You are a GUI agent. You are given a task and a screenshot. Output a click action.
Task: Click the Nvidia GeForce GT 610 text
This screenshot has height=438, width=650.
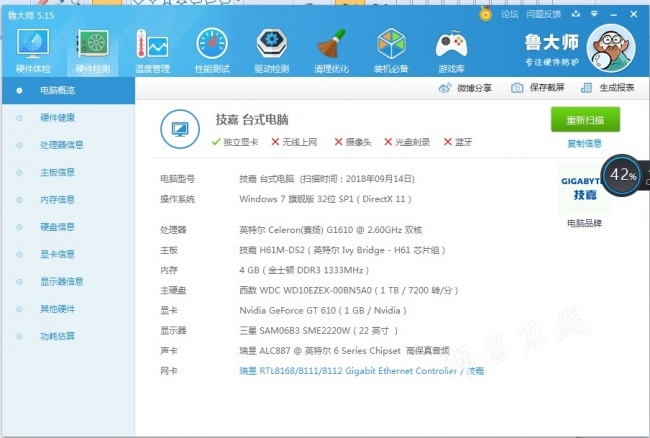point(323,310)
